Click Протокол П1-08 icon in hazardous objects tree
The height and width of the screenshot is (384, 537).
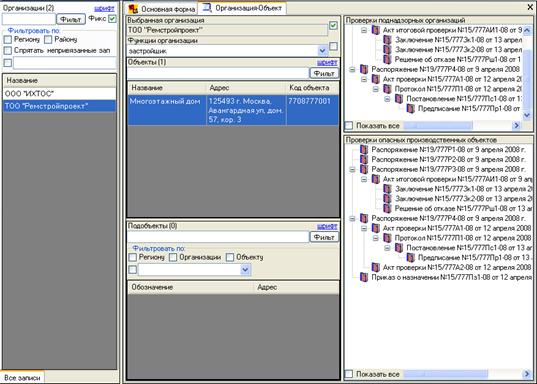click(x=387, y=238)
